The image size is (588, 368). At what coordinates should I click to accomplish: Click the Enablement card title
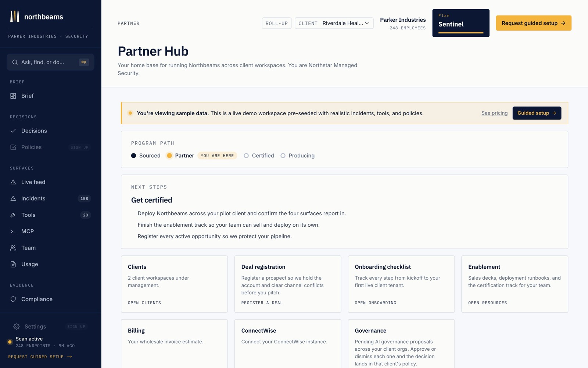(484, 267)
